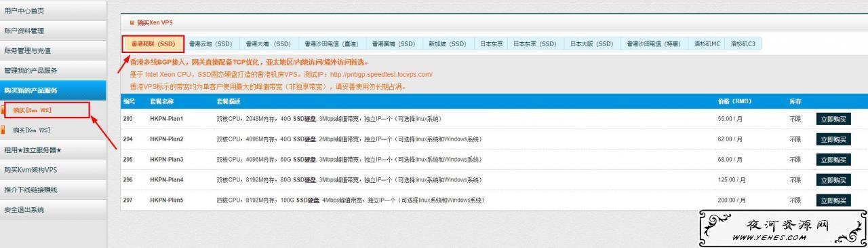868x248 pixels.
Task: Click 立即购买 for HKPN-Plan4
Action: click(x=833, y=180)
